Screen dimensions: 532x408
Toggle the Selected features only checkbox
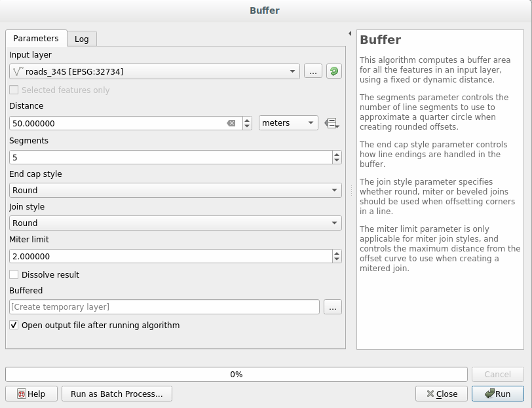pyautogui.click(x=14, y=90)
